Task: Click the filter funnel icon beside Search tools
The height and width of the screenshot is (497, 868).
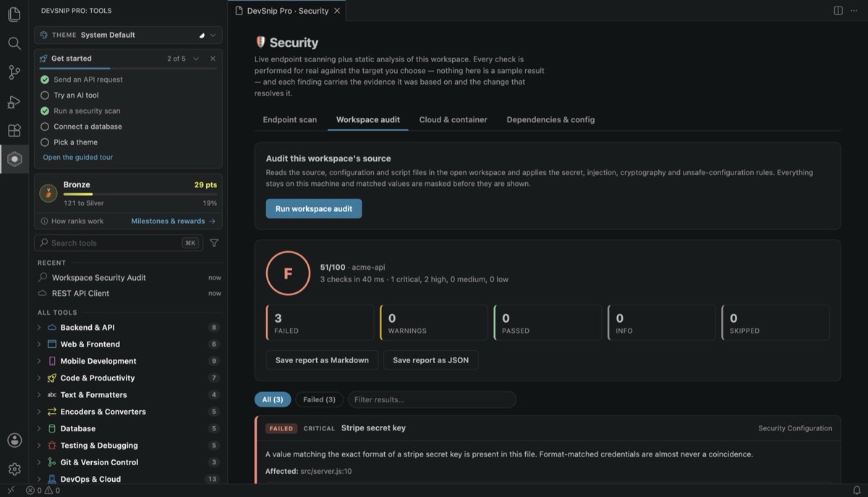Action: click(x=214, y=243)
